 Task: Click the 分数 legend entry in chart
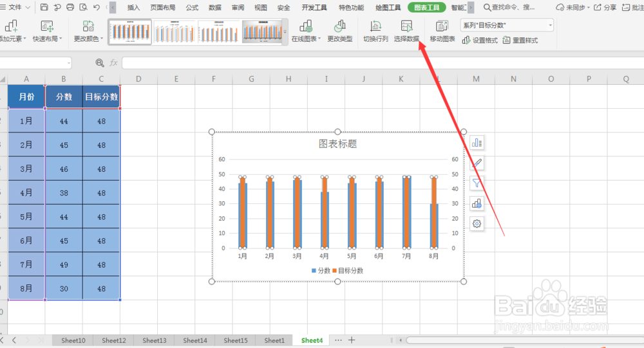321,270
